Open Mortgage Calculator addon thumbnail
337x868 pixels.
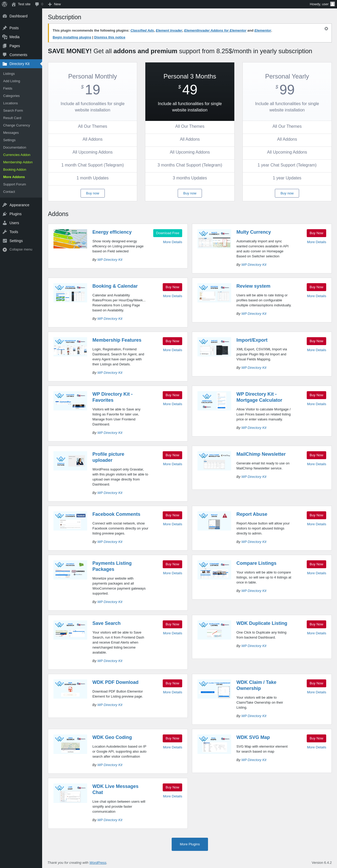pyautogui.click(x=214, y=401)
